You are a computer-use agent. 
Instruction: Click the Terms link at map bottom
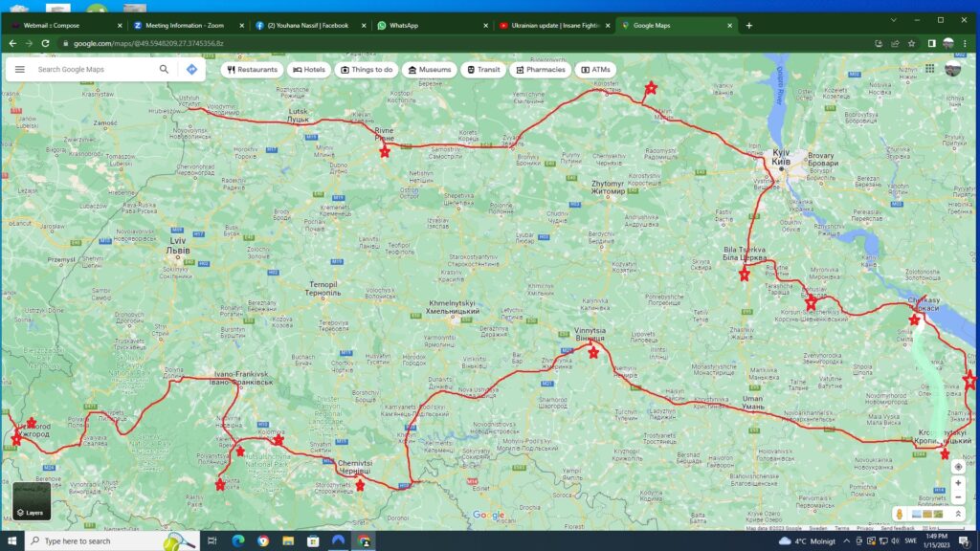click(x=842, y=528)
